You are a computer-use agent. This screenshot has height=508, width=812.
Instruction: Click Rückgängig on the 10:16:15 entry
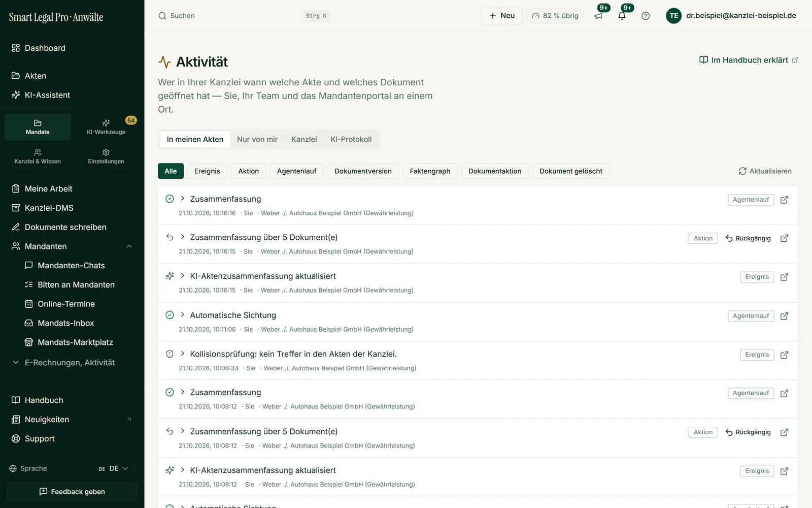pyautogui.click(x=748, y=238)
